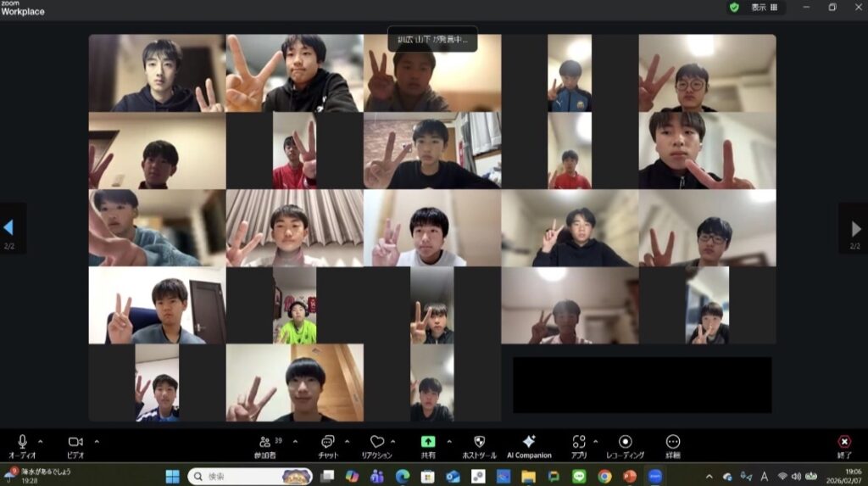Launch the AI Companion sparkle icon
This screenshot has width=868, height=486.
(x=529, y=443)
